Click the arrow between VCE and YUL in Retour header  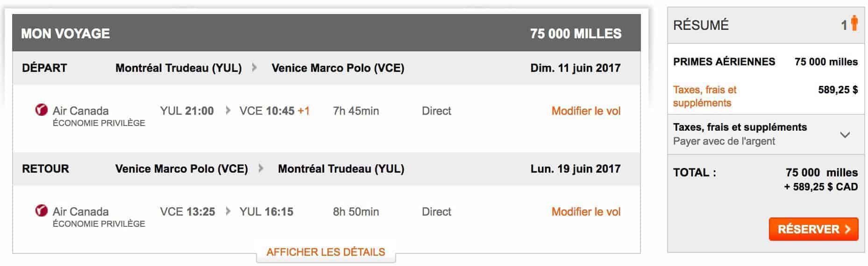tap(261, 168)
